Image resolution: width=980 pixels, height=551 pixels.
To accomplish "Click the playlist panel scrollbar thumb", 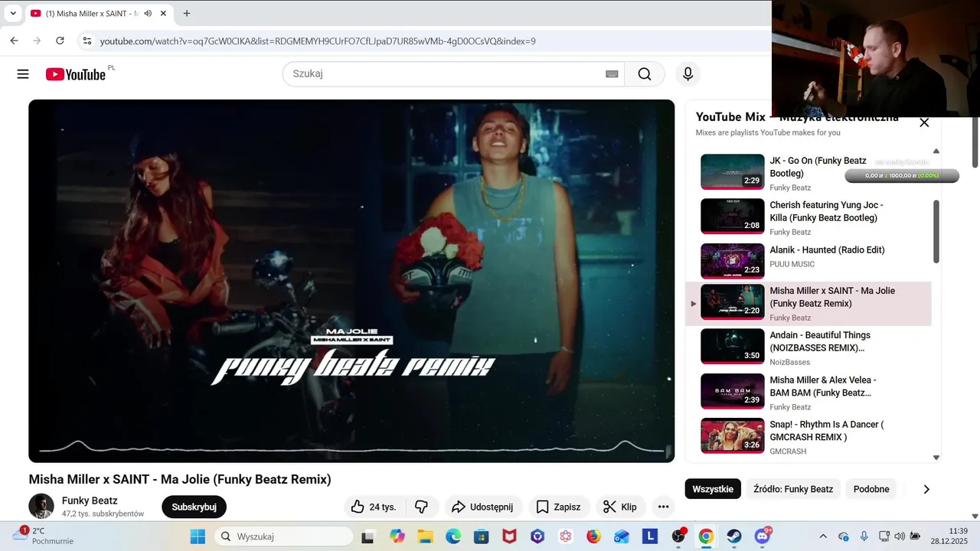I will pos(936,232).
